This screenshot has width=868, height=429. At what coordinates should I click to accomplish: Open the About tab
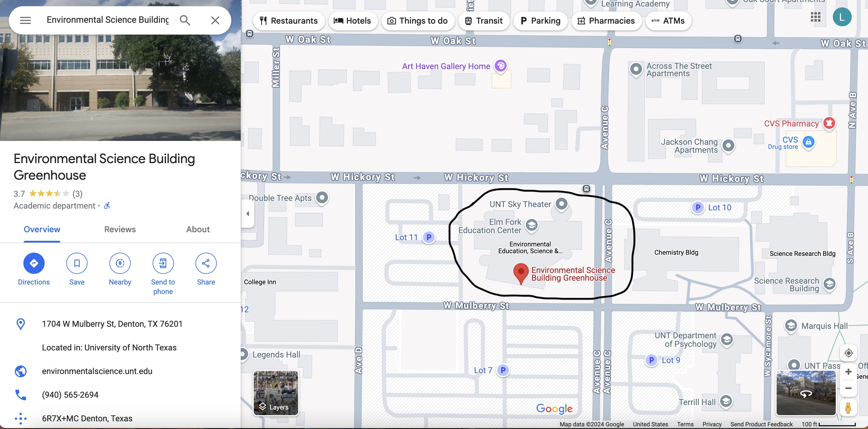click(198, 229)
